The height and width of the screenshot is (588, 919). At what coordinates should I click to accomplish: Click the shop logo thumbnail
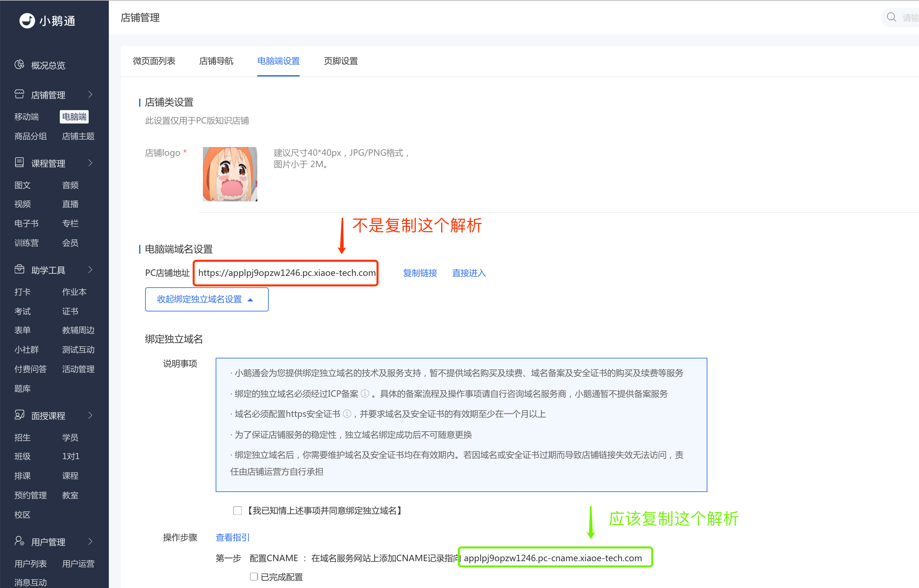point(230,174)
